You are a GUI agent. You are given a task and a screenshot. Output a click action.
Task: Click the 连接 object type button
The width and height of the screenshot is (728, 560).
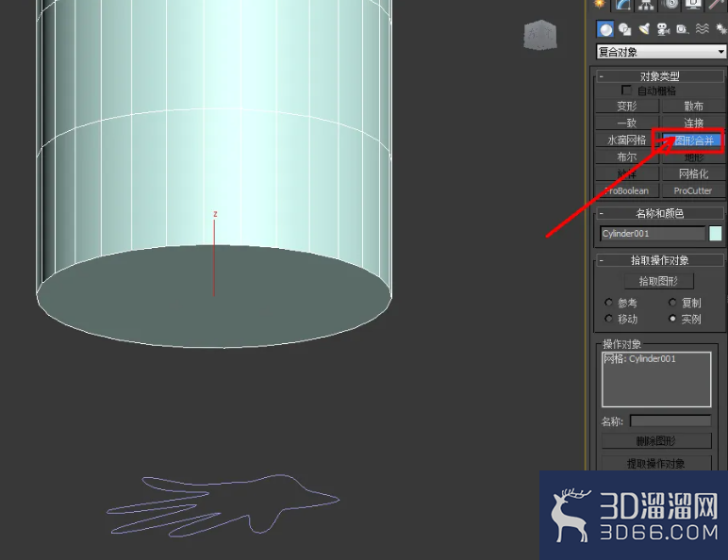point(694,123)
